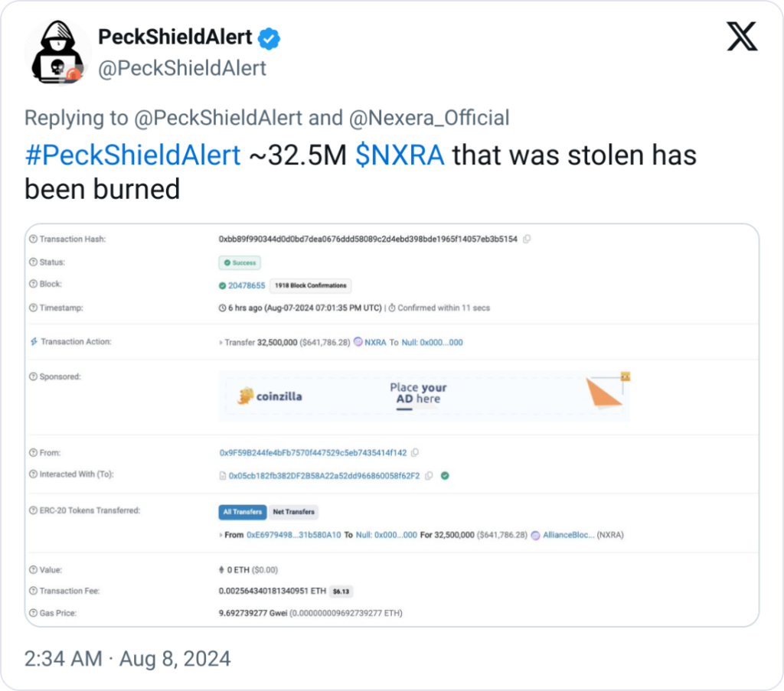The height and width of the screenshot is (691, 784).
Task: Copy the transaction hash
Action: (527, 240)
